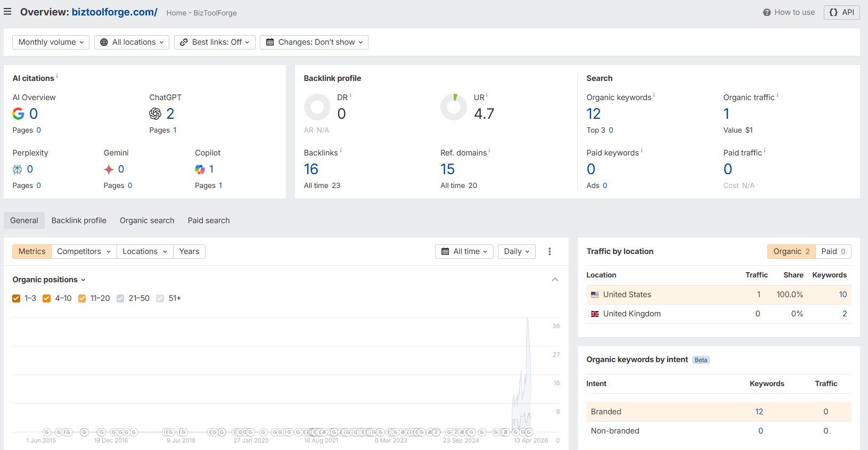The width and height of the screenshot is (868, 450).
Task: Open the Organic keywords count 12
Action: pyautogui.click(x=594, y=114)
